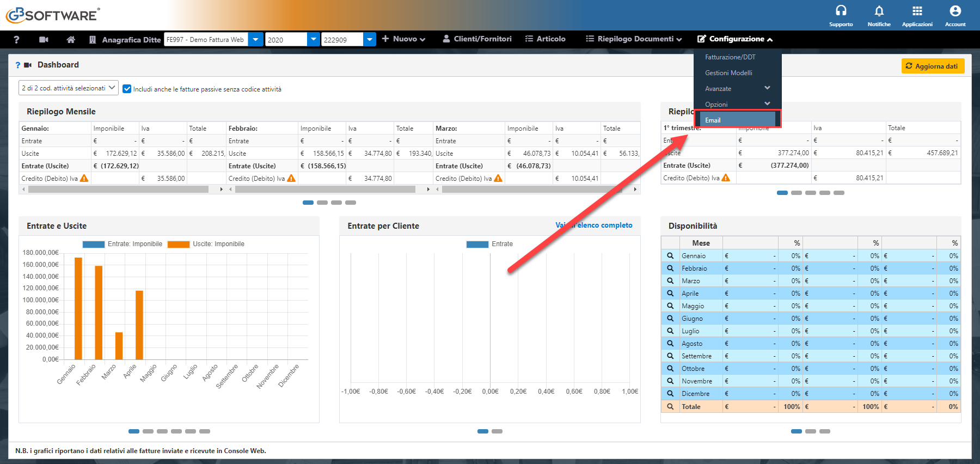Collapse the Configurazione menu

pyautogui.click(x=735, y=39)
